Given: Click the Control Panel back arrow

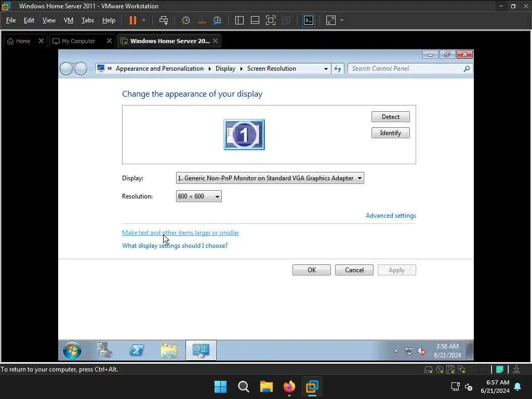Looking at the screenshot, I should [66, 69].
